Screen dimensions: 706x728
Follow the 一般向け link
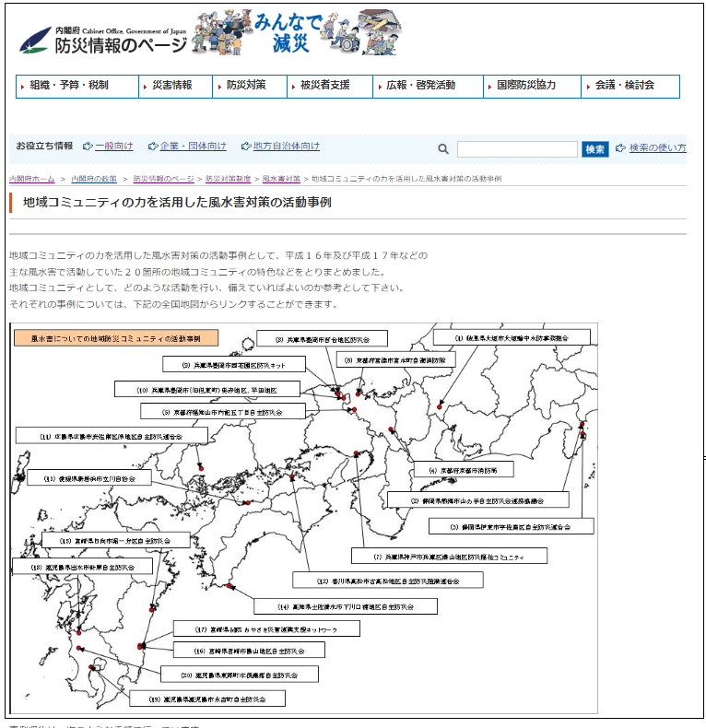[x=114, y=147]
